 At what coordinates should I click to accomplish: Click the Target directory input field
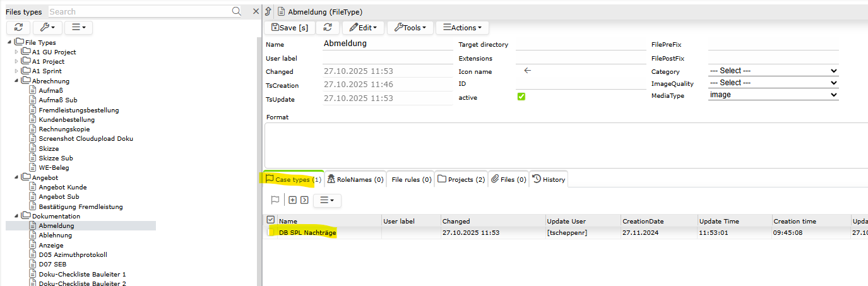(581, 44)
